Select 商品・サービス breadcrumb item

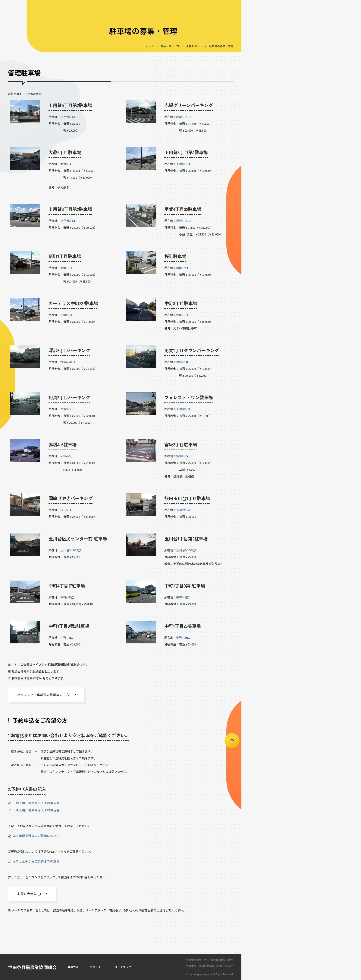click(170, 46)
